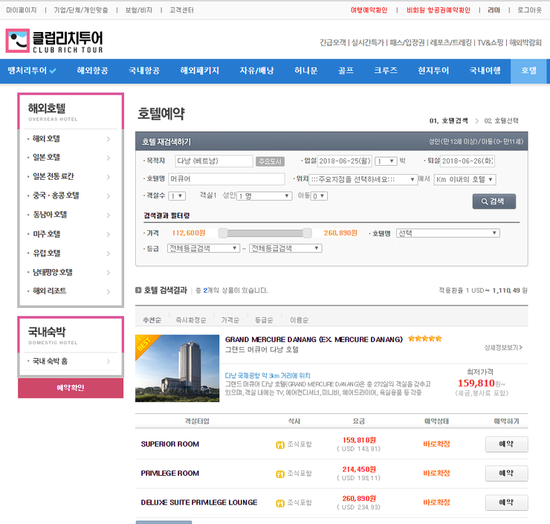Open 해외 리조트 in sidebar

pyautogui.click(x=49, y=291)
